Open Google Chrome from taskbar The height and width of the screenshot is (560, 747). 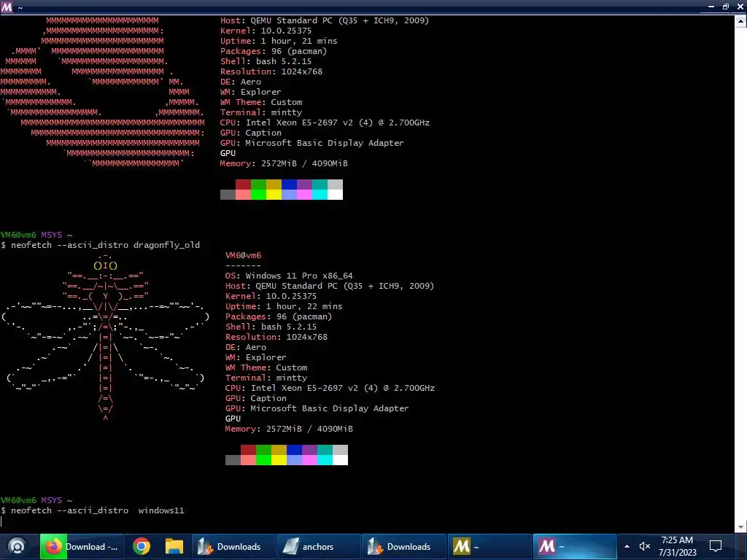click(x=142, y=546)
